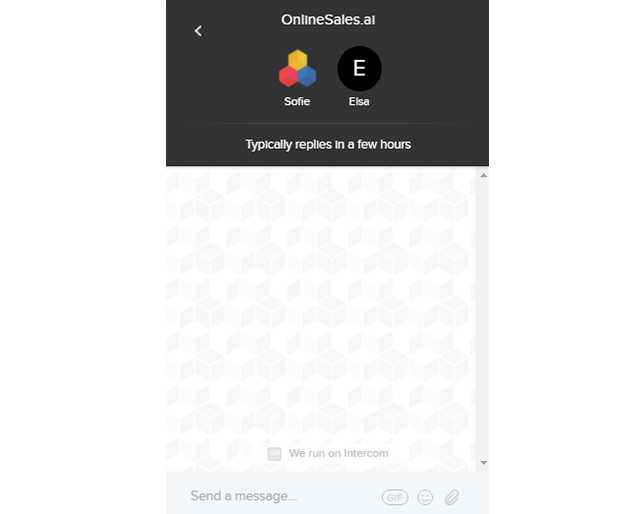Click Elsa's black E avatar
Image resolution: width=635 pixels, height=514 pixels.
pos(359,68)
